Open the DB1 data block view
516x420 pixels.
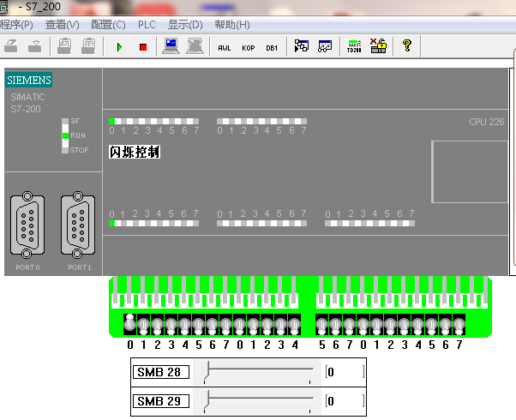(271, 47)
